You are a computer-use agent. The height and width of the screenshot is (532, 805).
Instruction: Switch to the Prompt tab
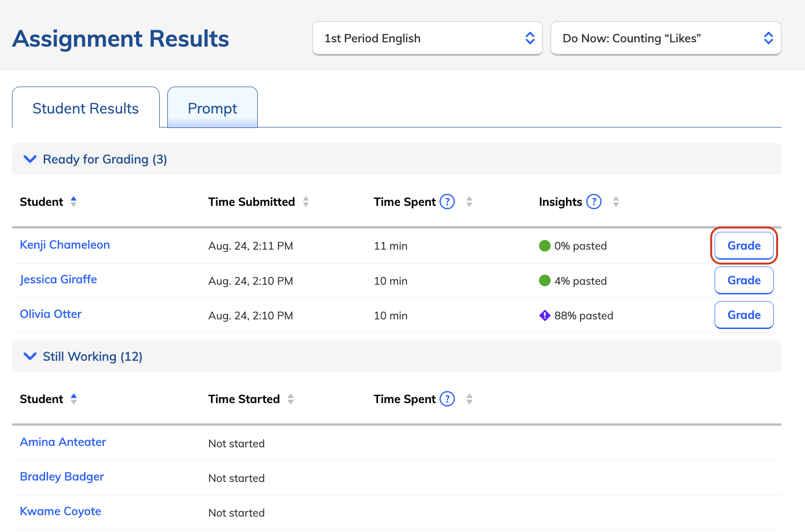tap(212, 108)
